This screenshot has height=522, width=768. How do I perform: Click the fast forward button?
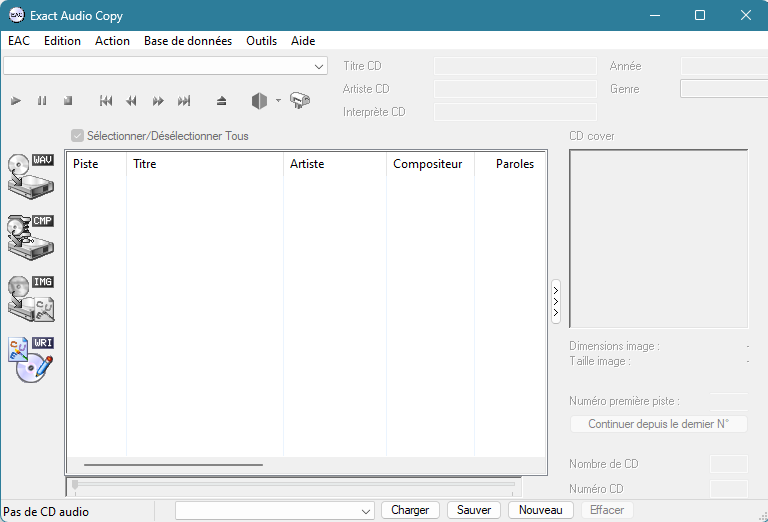tap(158, 101)
